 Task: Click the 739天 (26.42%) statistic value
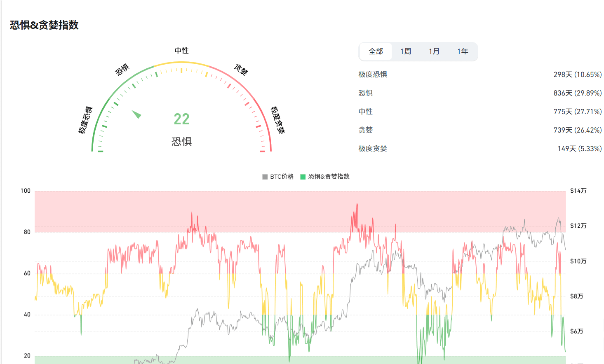point(577,130)
